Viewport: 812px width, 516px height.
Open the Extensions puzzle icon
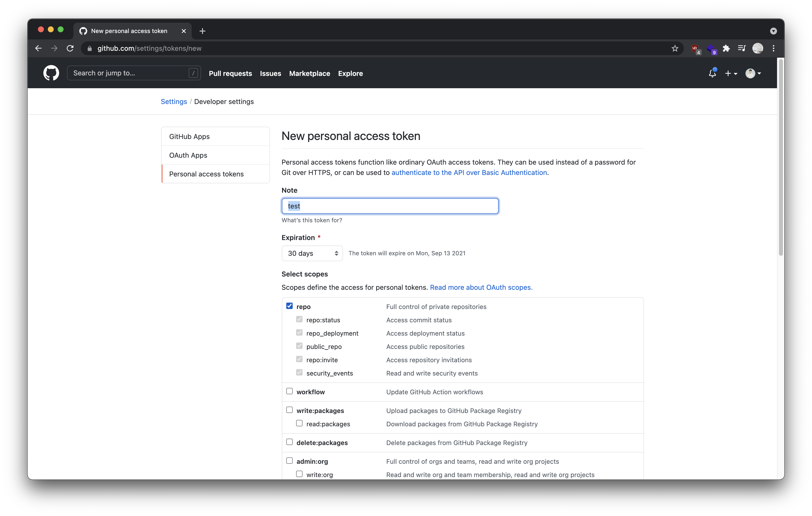[726, 49]
